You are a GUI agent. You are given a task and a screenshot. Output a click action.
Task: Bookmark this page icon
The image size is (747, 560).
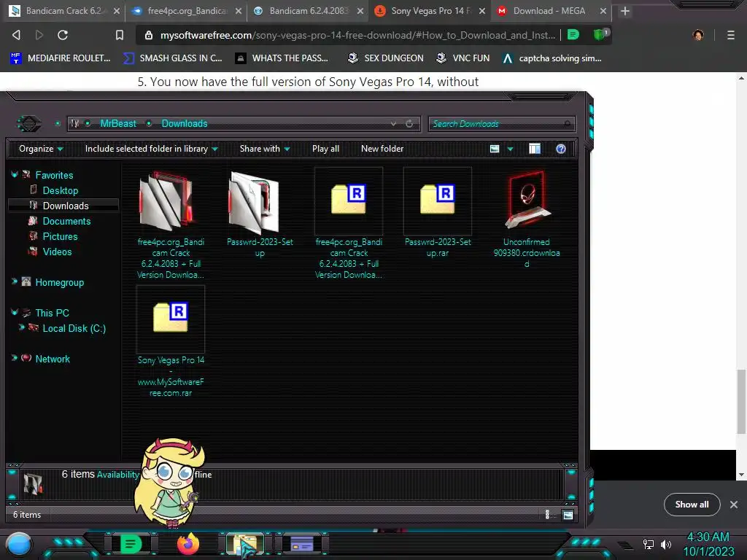pos(120,35)
